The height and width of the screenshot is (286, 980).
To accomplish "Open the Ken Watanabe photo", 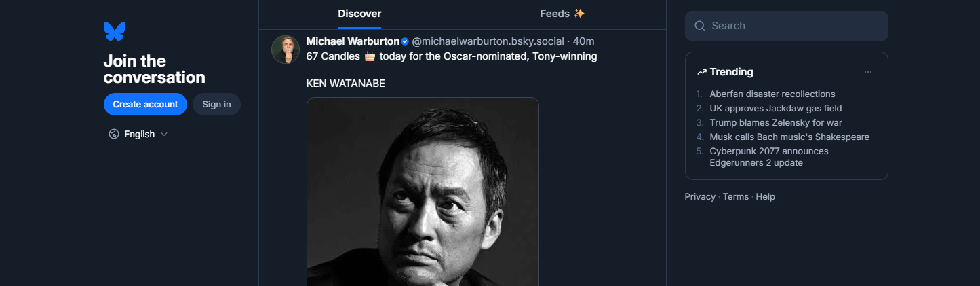I will tap(423, 192).
